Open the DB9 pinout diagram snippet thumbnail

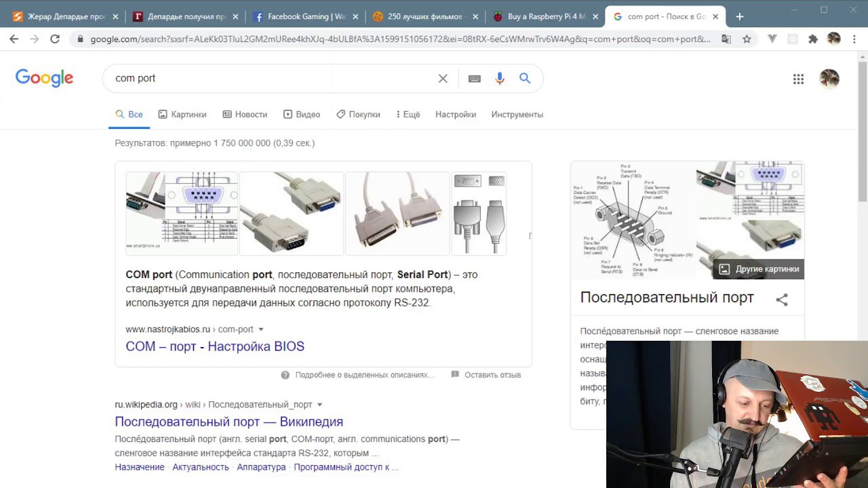click(182, 213)
